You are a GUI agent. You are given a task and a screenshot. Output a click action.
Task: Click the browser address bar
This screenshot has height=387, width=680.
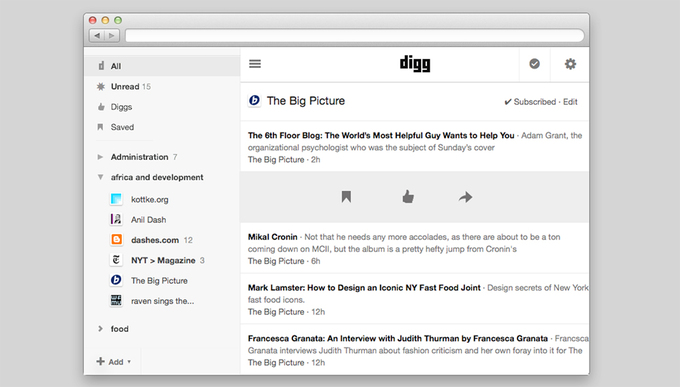(355, 36)
